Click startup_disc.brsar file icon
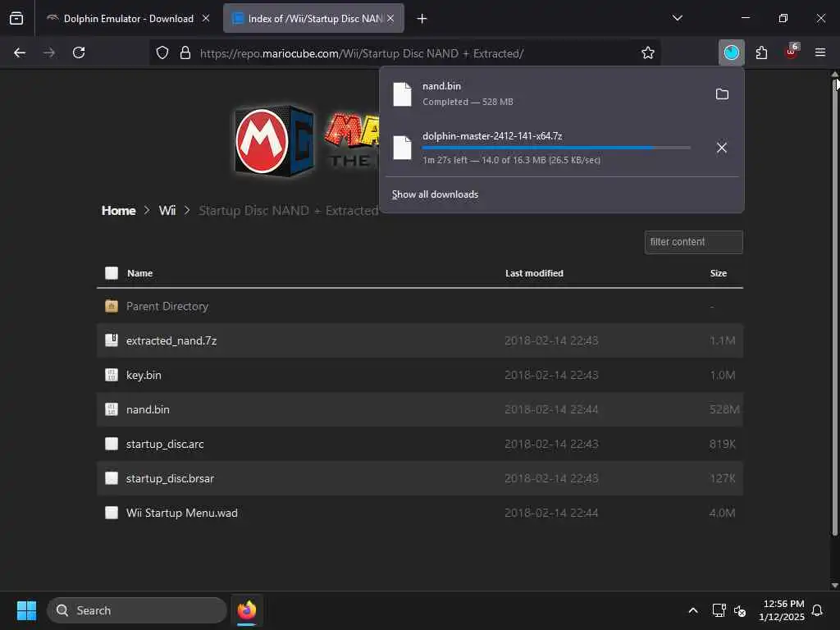The width and height of the screenshot is (840, 630). [x=112, y=478]
